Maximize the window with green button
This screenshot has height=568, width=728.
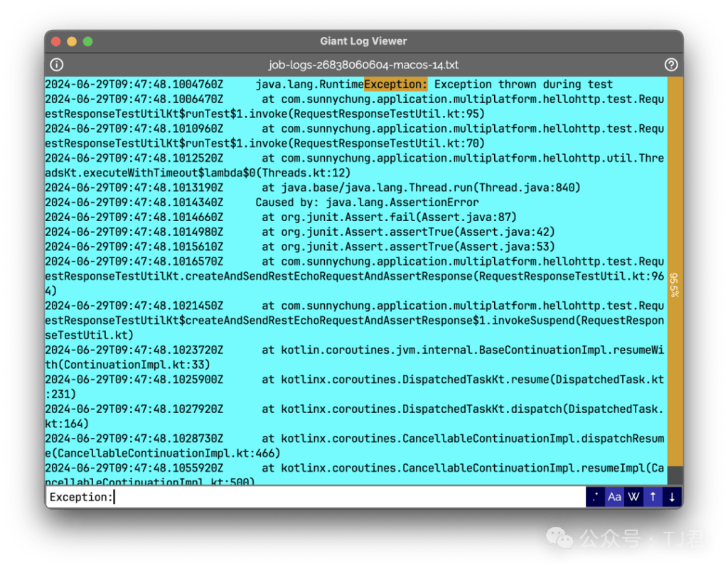pos(87,41)
